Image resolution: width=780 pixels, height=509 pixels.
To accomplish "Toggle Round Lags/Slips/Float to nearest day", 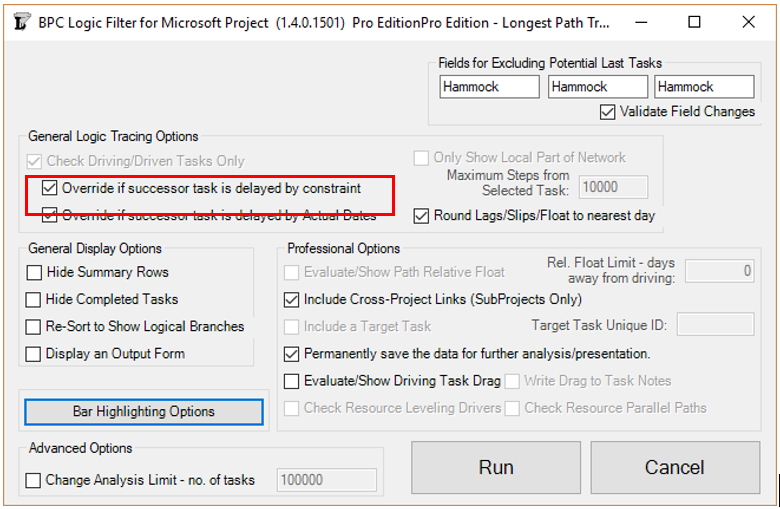I will [x=421, y=215].
